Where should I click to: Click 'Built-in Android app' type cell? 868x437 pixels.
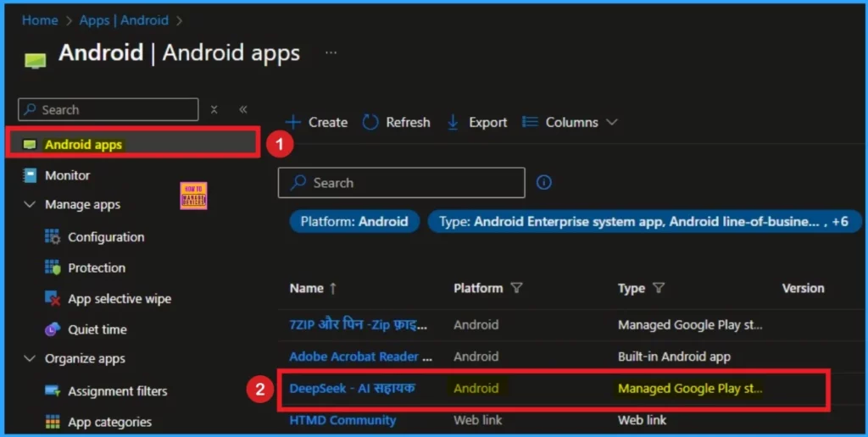pyautogui.click(x=674, y=357)
